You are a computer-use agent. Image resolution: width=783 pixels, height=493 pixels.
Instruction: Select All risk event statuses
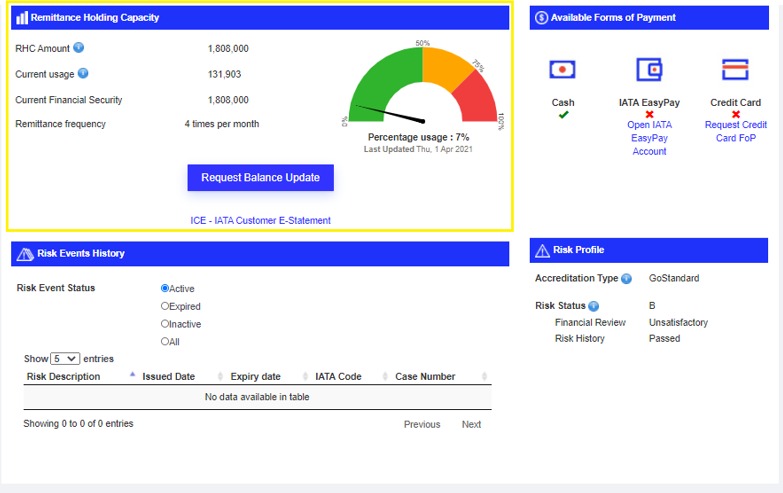165,342
